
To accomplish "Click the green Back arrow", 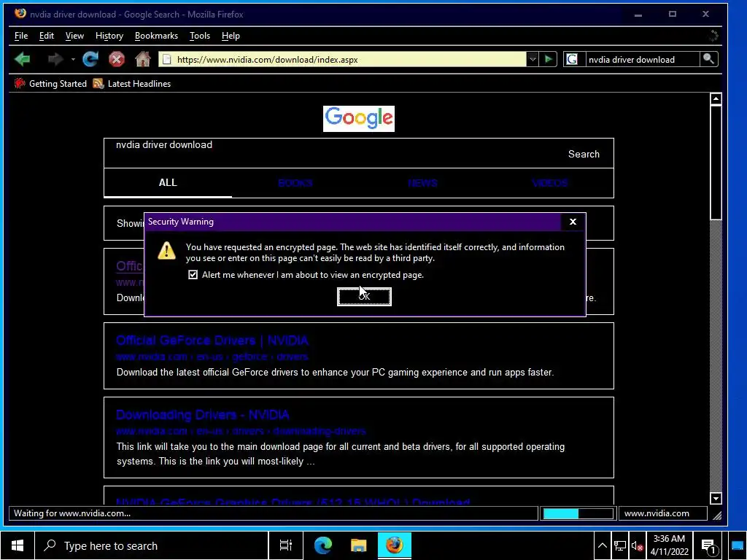I will (x=23, y=60).
